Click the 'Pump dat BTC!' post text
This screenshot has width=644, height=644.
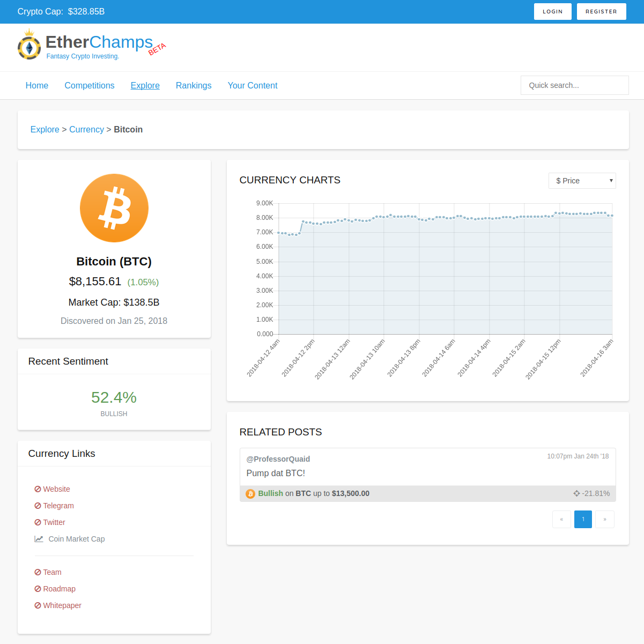point(276,473)
